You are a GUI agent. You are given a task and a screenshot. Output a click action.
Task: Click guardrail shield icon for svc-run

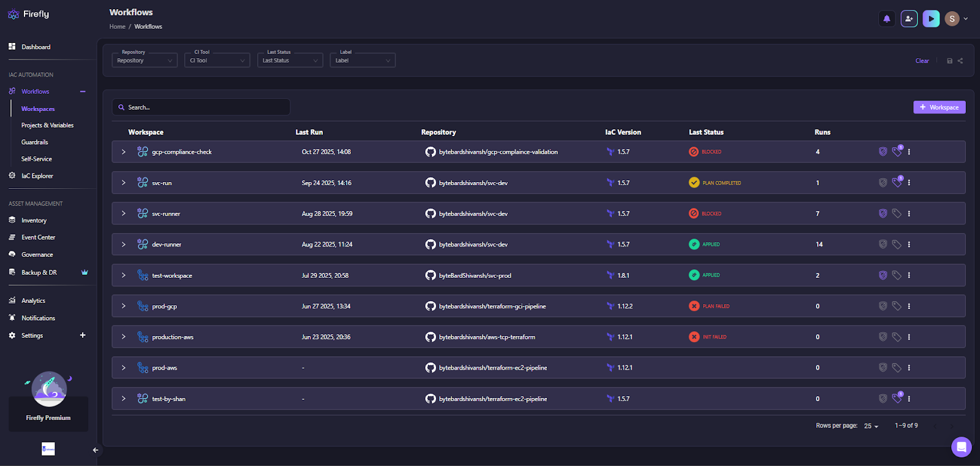[883, 183]
